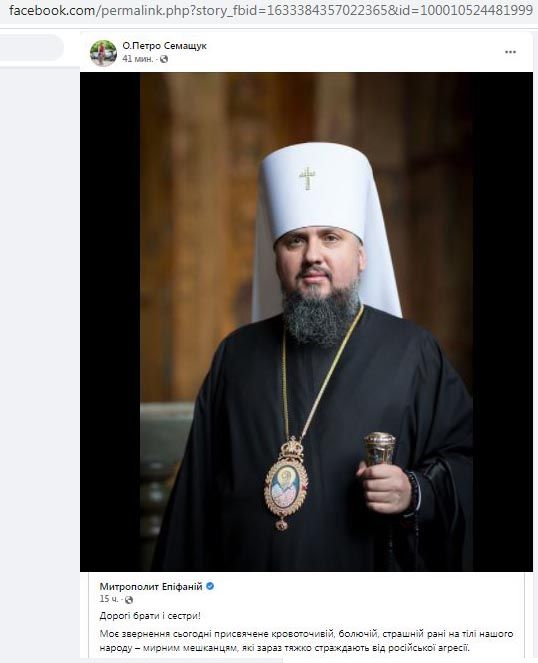Click the Дорогі брати і сестри! text line
The width and height of the screenshot is (538, 663).
(x=150, y=616)
